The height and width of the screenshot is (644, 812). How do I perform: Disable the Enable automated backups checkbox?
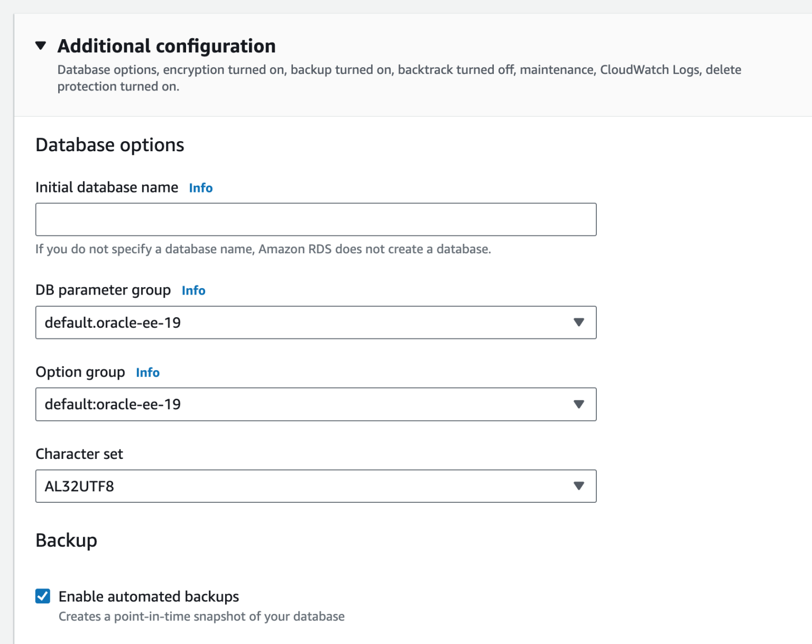pyautogui.click(x=43, y=596)
